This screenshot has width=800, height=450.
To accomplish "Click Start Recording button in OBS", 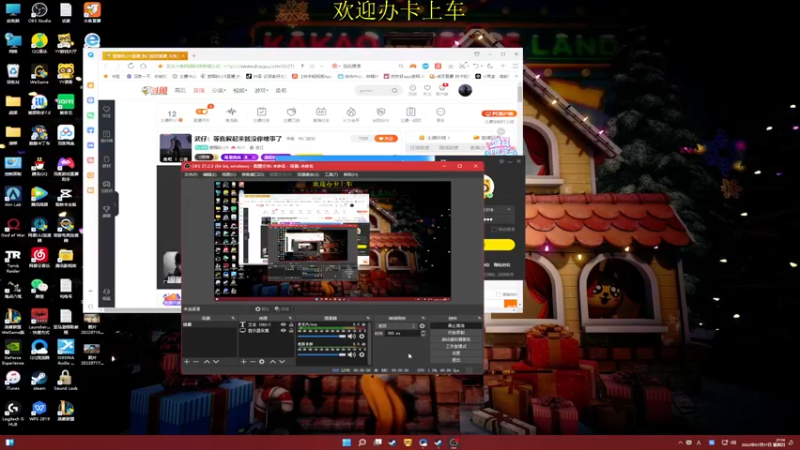I will (456, 332).
